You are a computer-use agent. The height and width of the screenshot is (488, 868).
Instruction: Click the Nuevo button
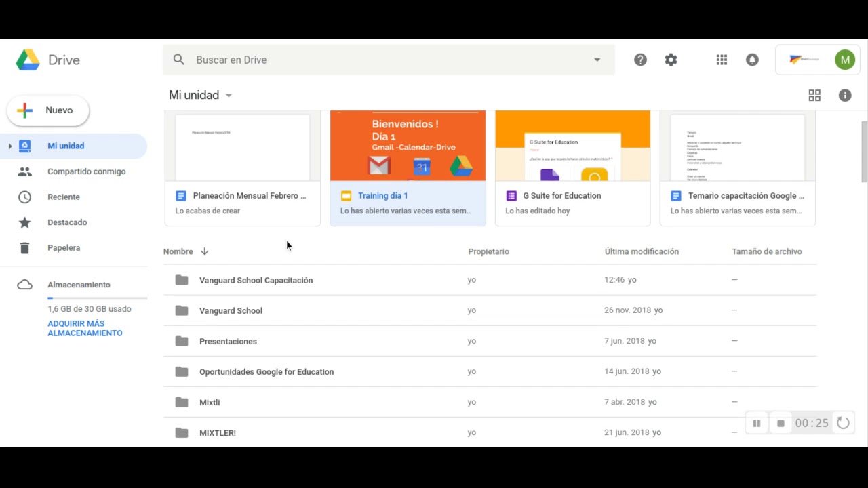point(48,110)
